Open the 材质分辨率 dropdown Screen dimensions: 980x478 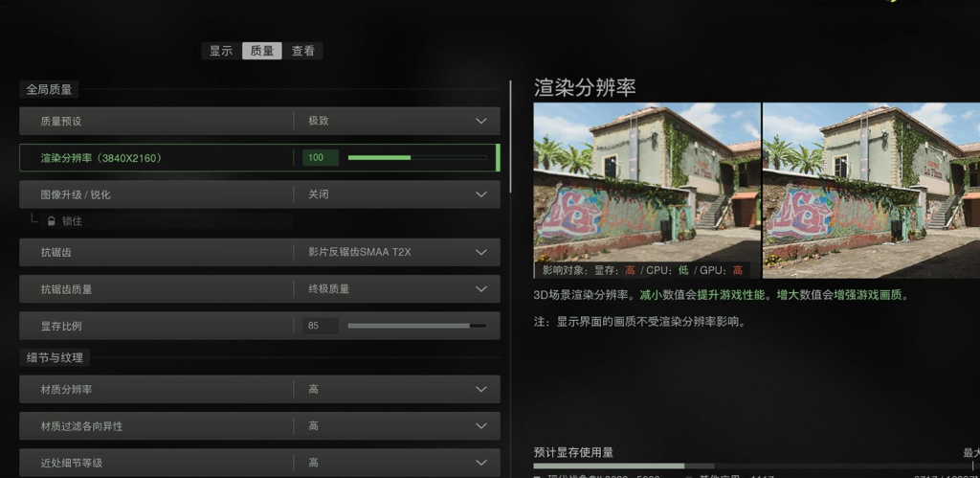coord(480,389)
